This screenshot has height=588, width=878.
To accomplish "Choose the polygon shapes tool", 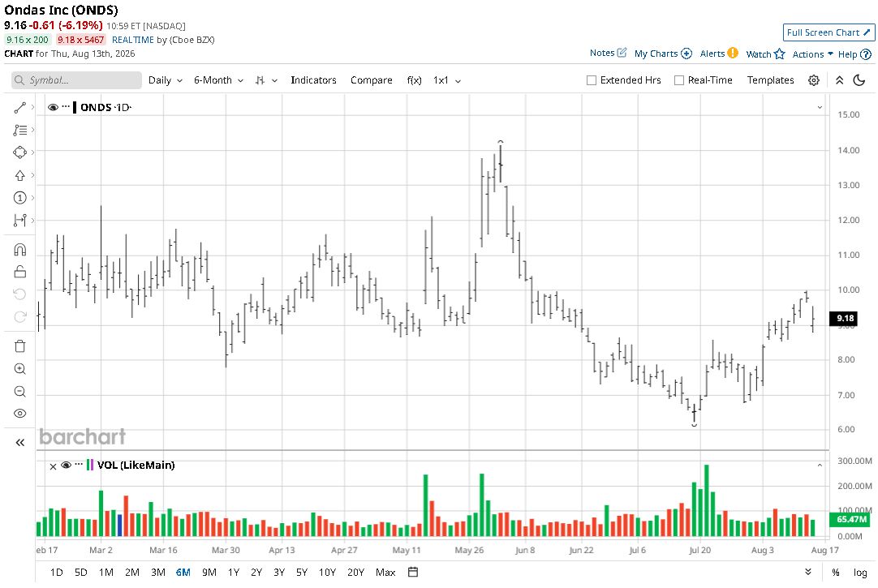I will pyautogui.click(x=19, y=152).
